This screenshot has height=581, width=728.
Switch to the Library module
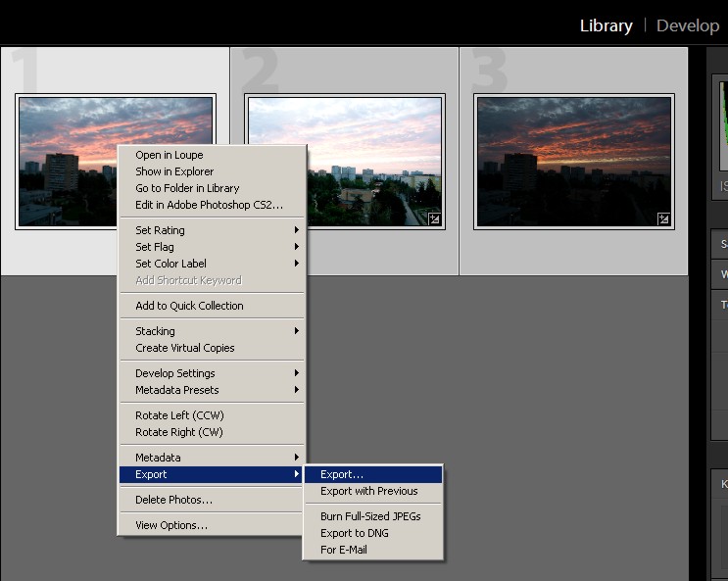click(606, 25)
